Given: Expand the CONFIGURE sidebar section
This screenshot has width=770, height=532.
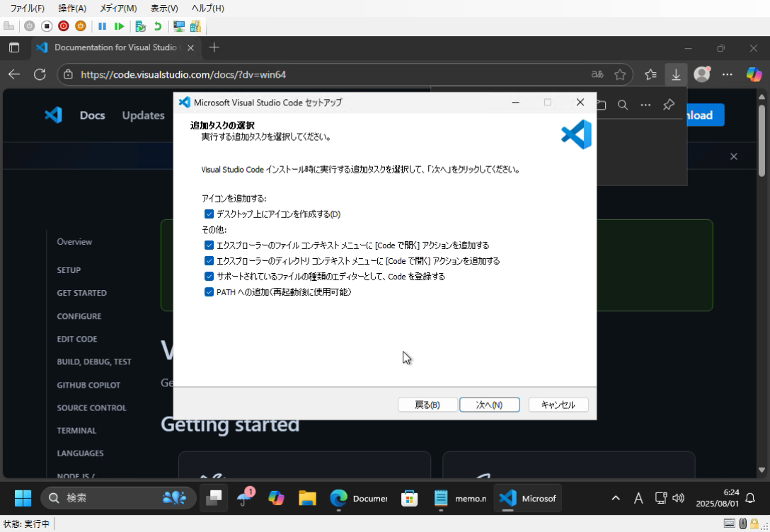Looking at the screenshot, I should click(x=79, y=316).
